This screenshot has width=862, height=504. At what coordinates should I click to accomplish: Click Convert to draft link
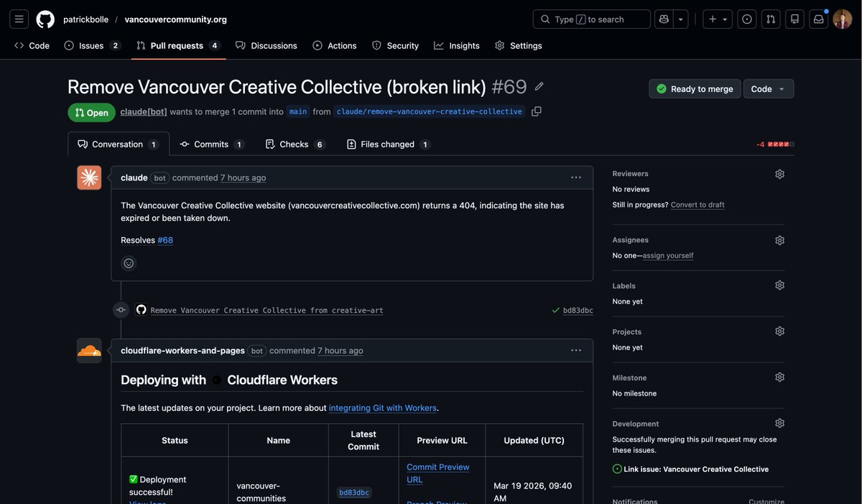[x=698, y=205]
